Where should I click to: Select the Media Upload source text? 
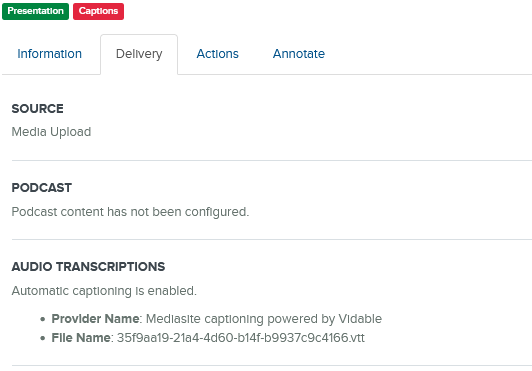pyautogui.click(x=51, y=132)
